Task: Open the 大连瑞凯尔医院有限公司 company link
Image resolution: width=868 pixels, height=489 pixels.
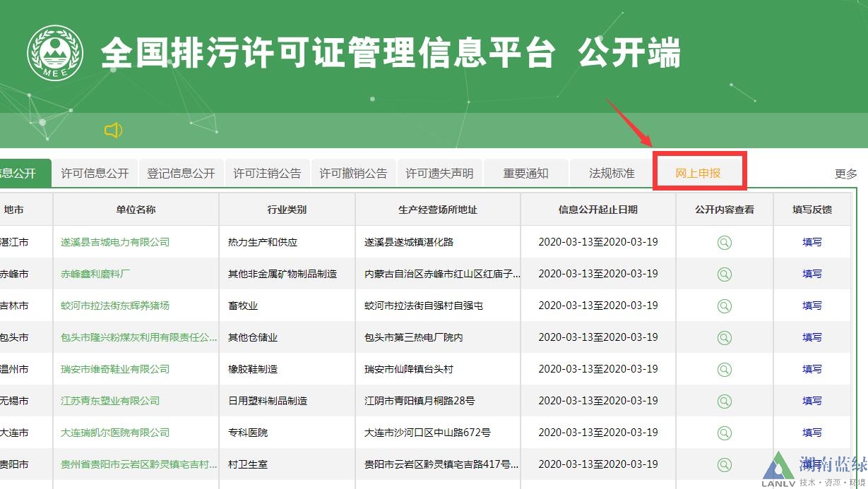Action: coord(115,433)
